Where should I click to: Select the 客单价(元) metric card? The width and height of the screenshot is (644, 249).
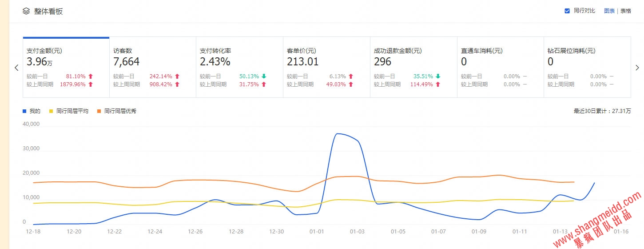326,67
